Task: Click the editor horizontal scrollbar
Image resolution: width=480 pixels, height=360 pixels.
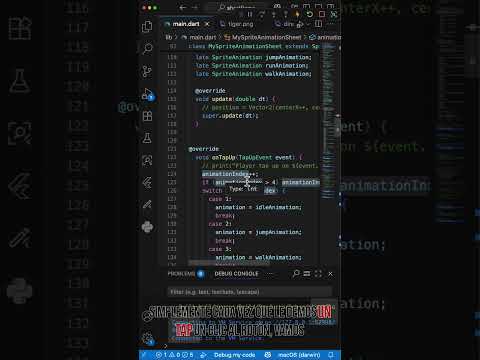Action: pyautogui.click(x=228, y=263)
